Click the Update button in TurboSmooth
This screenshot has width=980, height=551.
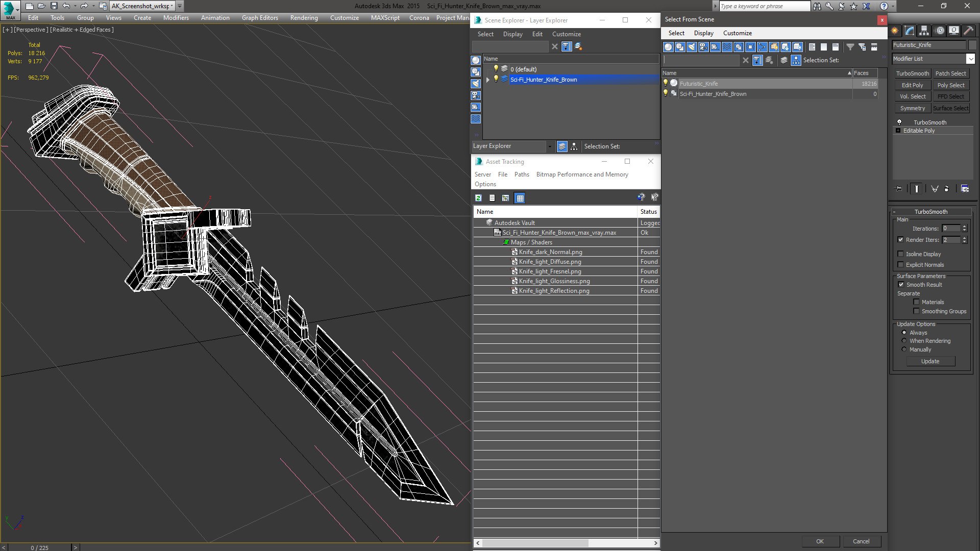tap(930, 361)
